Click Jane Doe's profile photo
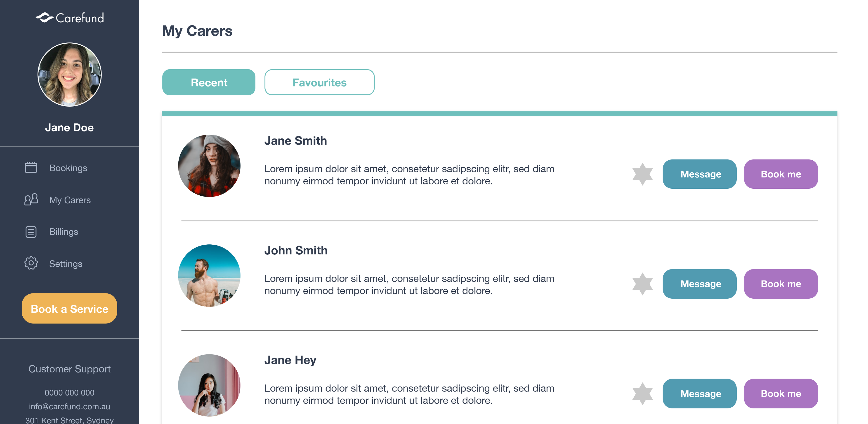868x424 pixels. 69,74
